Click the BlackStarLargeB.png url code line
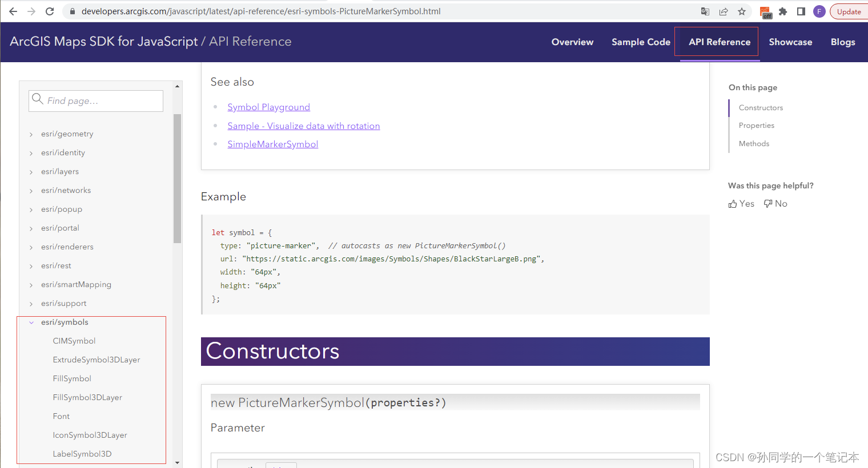Image resolution: width=868 pixels, height=468 pixels. click(383, 259)
